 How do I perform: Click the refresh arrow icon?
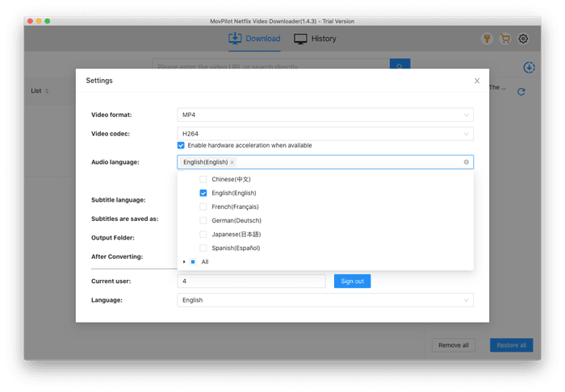pyautogui.click(x=521, y=92)
